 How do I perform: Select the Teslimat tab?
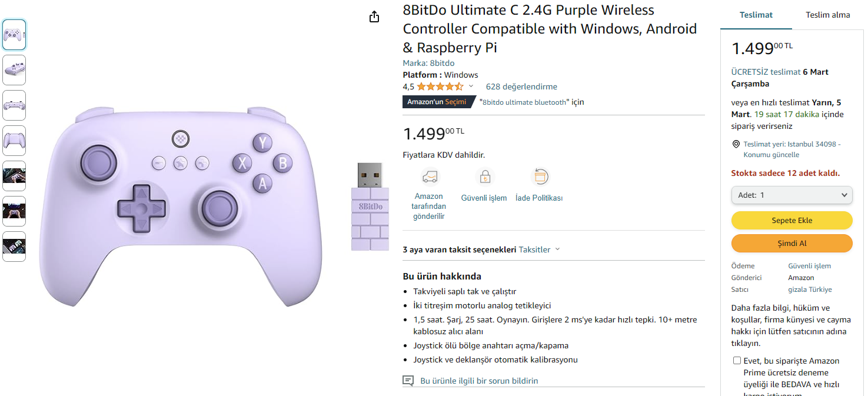point(756,15)
